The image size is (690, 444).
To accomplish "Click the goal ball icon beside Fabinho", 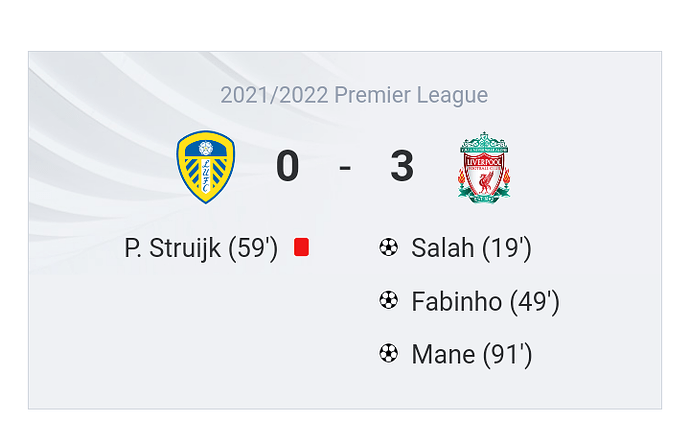I will click(x=389, y=300).
